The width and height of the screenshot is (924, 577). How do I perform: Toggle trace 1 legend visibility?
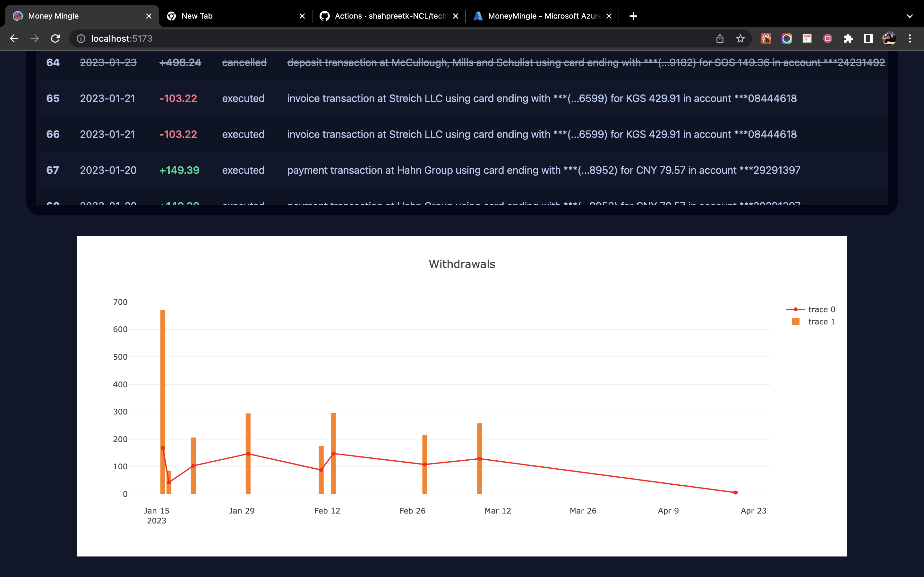[x=821, y=322]
